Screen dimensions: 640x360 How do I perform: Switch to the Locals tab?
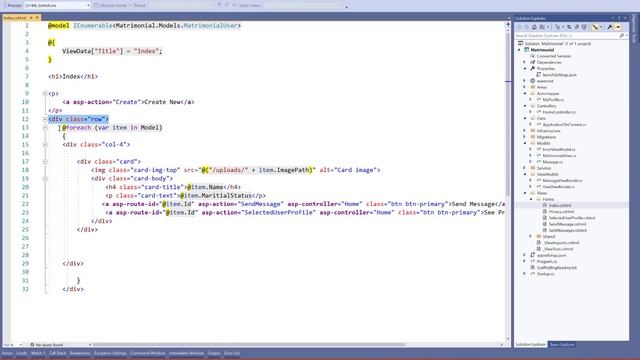pos(22,353)
